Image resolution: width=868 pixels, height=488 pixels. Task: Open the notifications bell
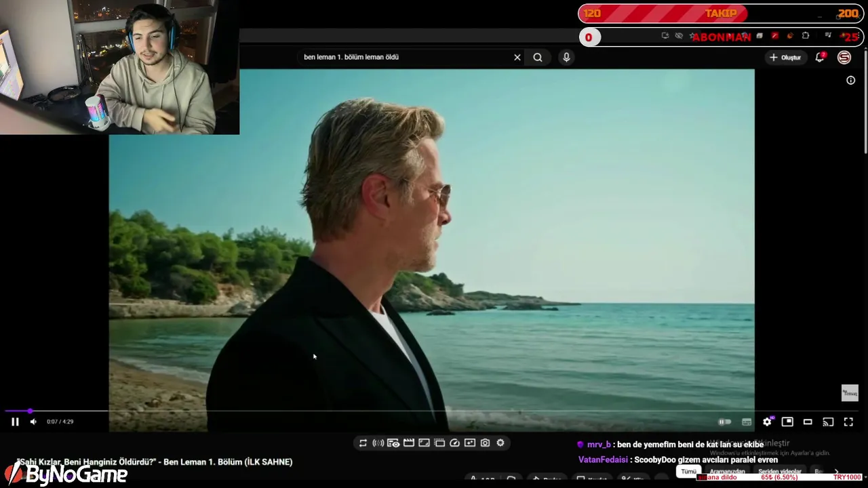click(820, 58)
